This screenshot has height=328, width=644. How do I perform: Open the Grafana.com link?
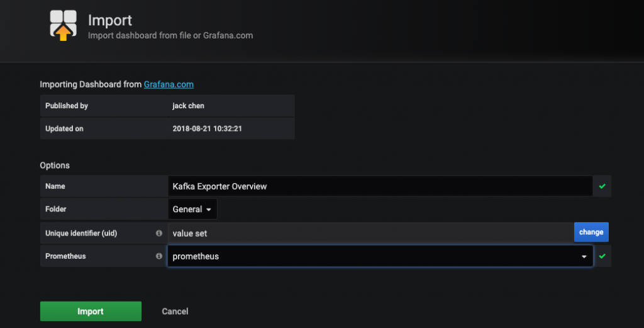(169, 84)
